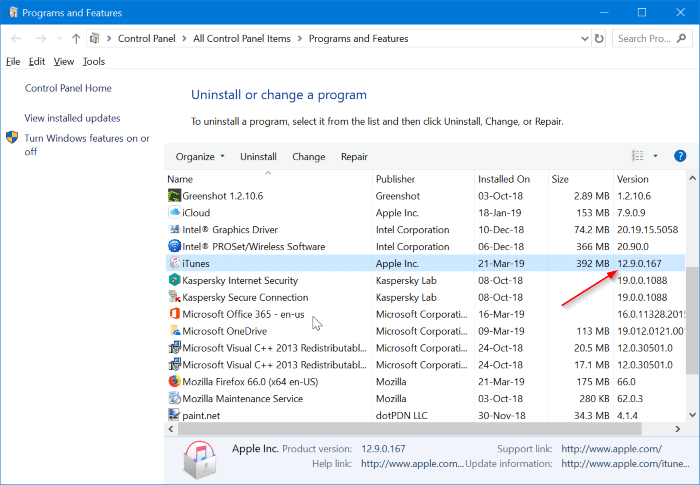
Task: Click the iTunes icon in the list
Action: tap(174, 263)
